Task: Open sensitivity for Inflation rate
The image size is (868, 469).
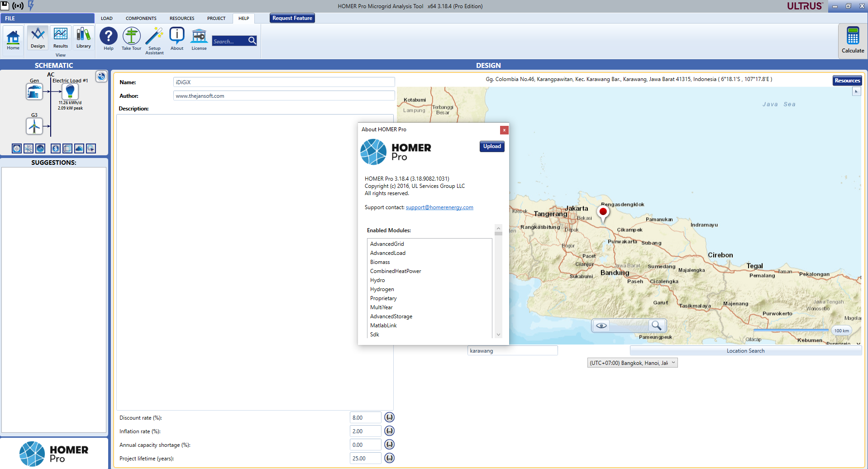Action: (x=389, y=431)
